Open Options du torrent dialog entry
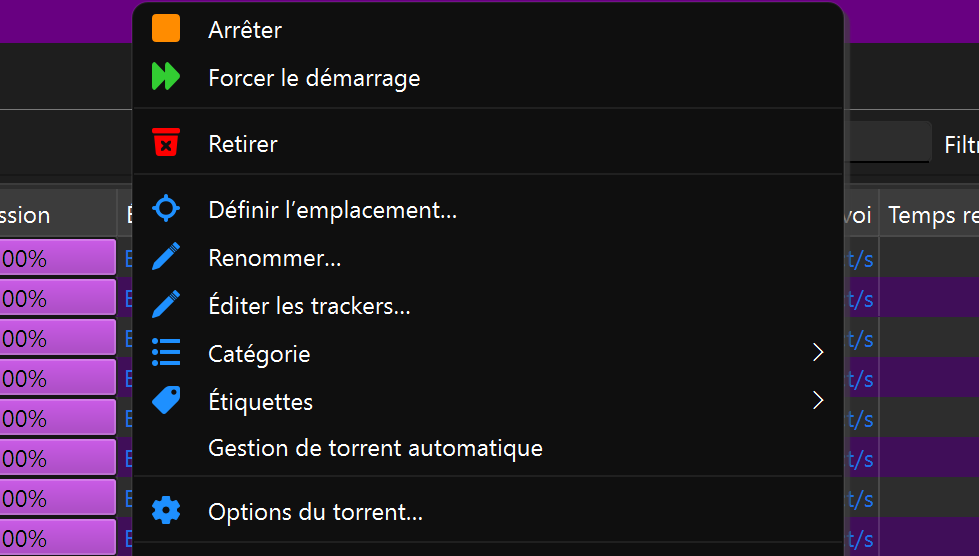The height and width of the screenshot is (556, 979). [488, 512]
